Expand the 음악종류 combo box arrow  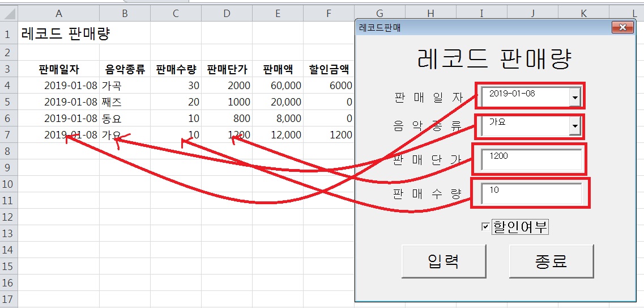575,126
